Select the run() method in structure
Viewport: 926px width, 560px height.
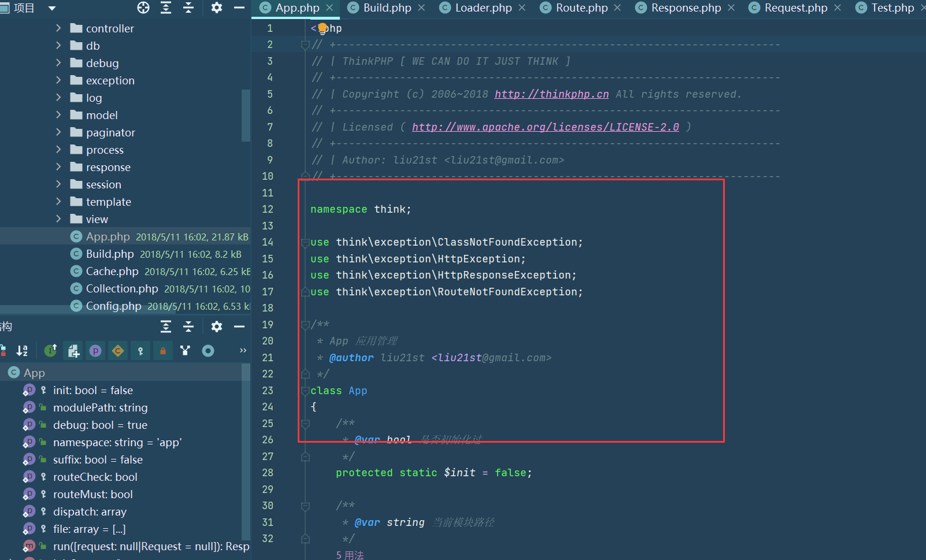(x=151, y=546)
